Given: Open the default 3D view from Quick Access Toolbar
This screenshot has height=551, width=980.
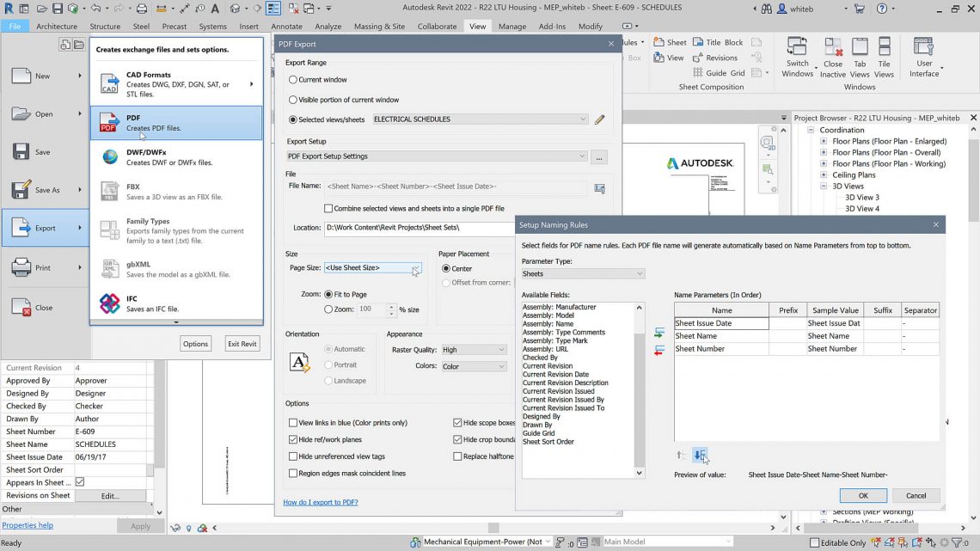Looking at the screenshot, I should pos(234,9).
